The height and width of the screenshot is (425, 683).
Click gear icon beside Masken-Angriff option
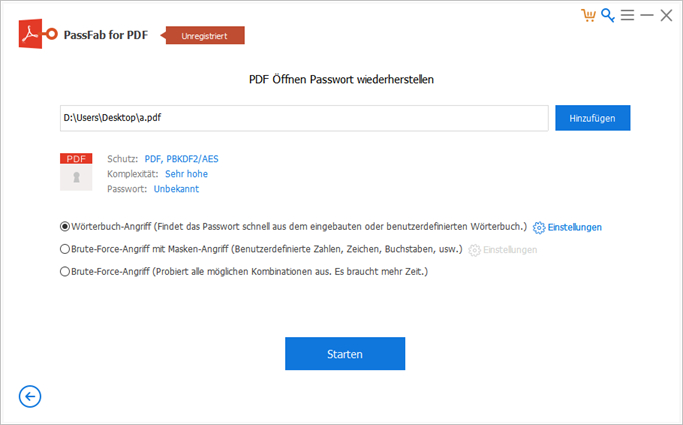coord(474,249)
